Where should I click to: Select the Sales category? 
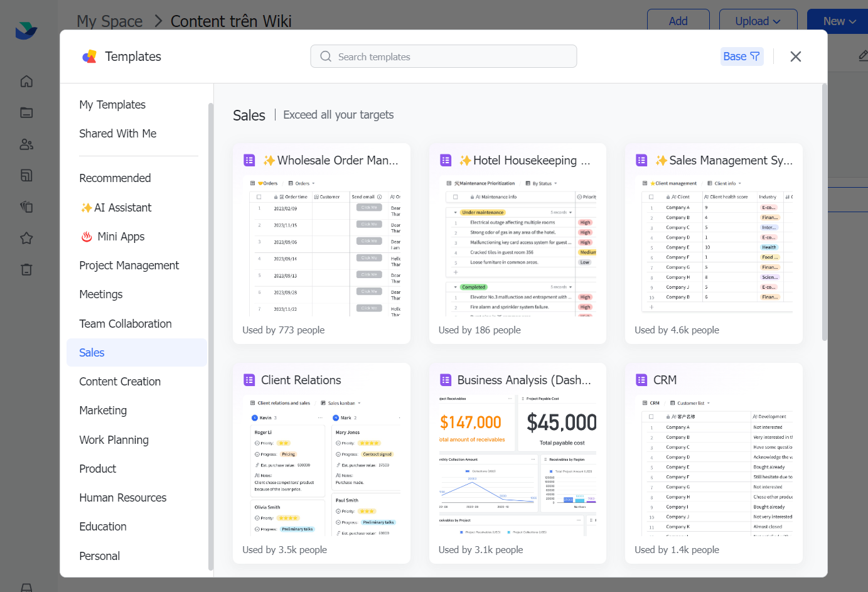pos(137,353)
